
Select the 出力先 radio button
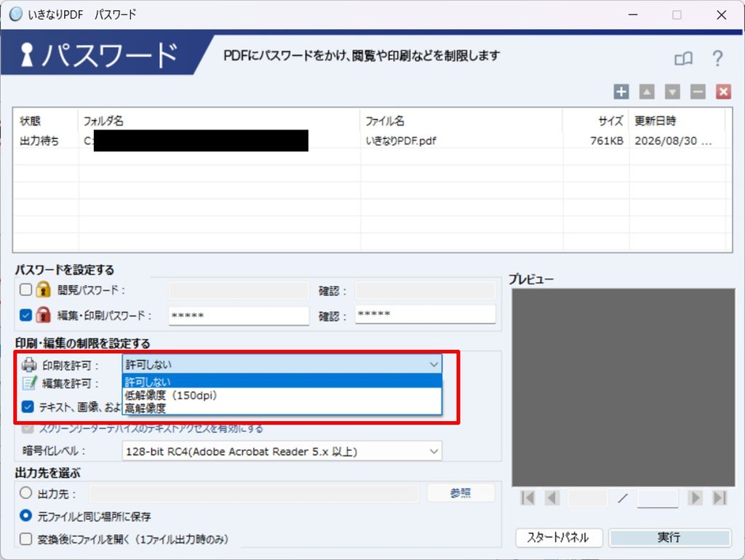click(x=25, y=493)
